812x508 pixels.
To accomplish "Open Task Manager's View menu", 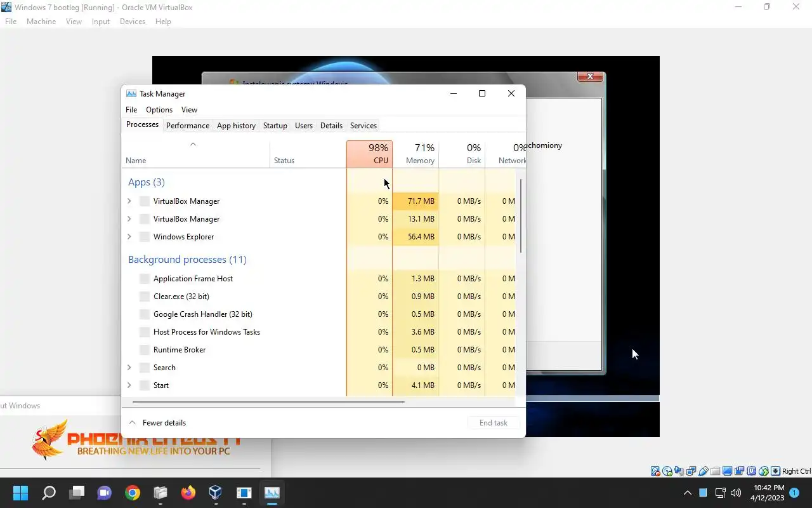I will pyautogui.click(x=189, y=110).
